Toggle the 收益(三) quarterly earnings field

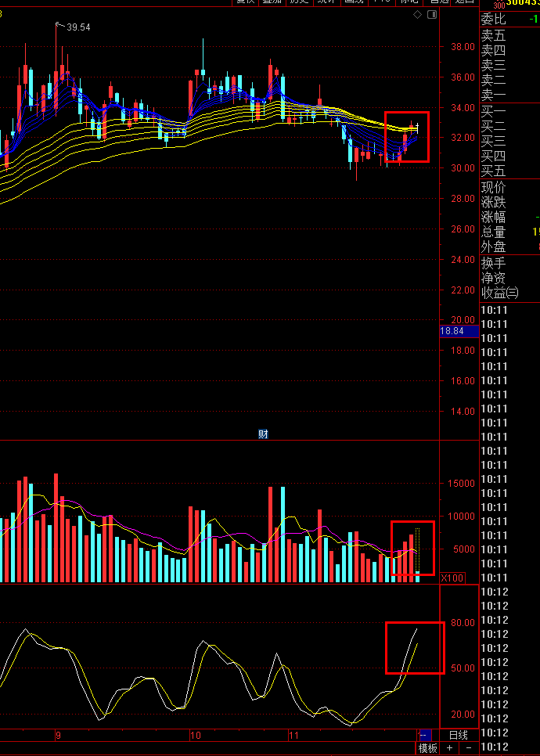[500, 292]
